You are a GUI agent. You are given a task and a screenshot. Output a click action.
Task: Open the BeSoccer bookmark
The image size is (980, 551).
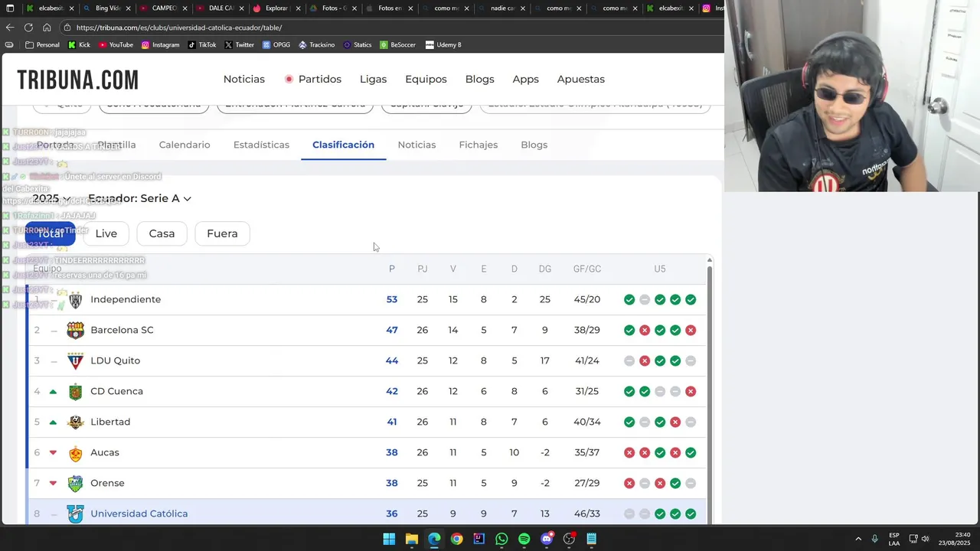click(397, 45)
